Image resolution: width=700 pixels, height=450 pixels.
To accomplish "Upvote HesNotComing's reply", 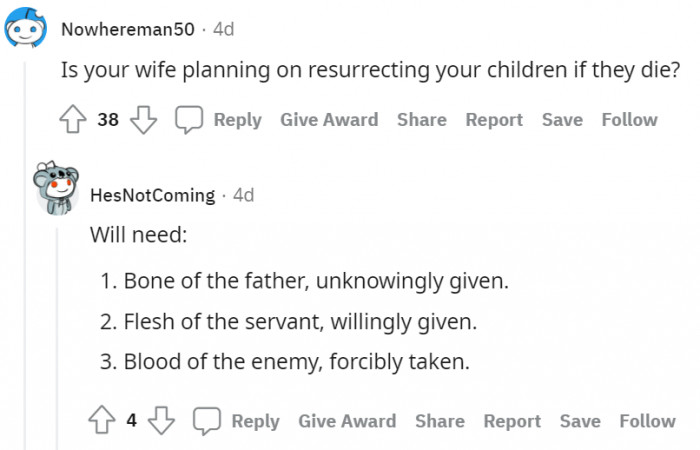I will tap(104, 421).
